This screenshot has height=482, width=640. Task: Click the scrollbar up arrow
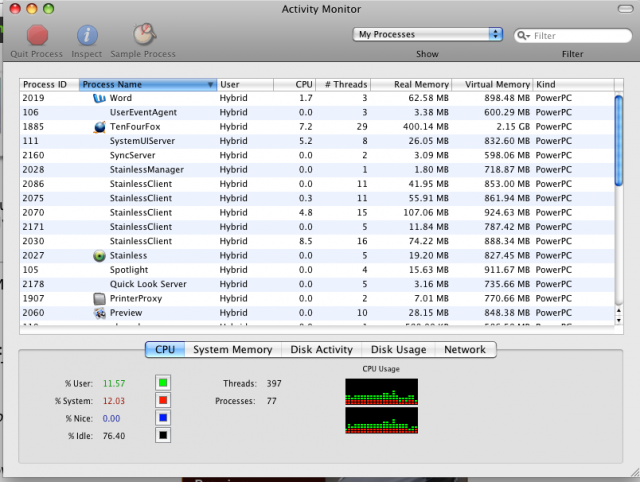pos(619,311)
